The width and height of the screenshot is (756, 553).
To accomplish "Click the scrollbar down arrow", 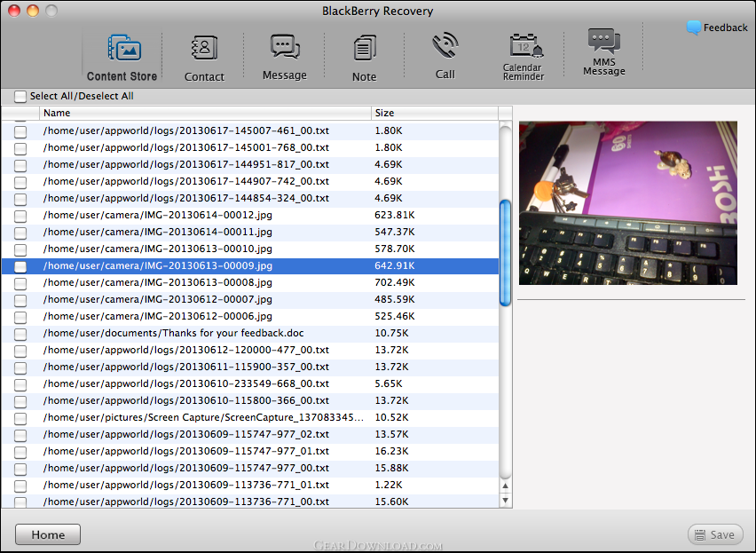I will [x=505, y=501].
